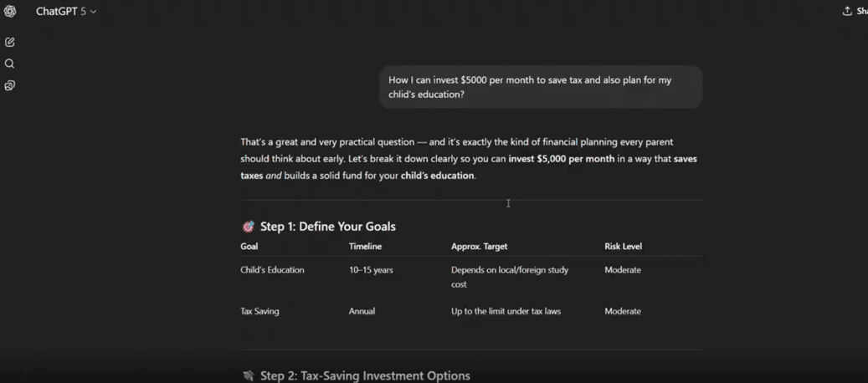Click the icon beside Step 2 heading
This screenshot has width=868, height=383.
pos(248,376)
